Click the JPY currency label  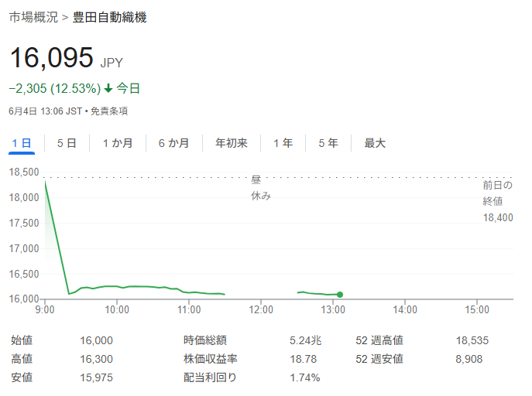click(x=112, y=63)
